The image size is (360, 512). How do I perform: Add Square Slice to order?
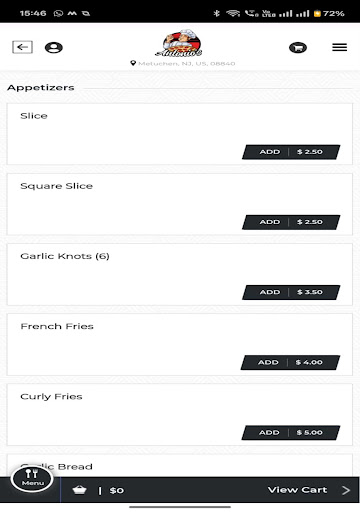click(291, 222)
